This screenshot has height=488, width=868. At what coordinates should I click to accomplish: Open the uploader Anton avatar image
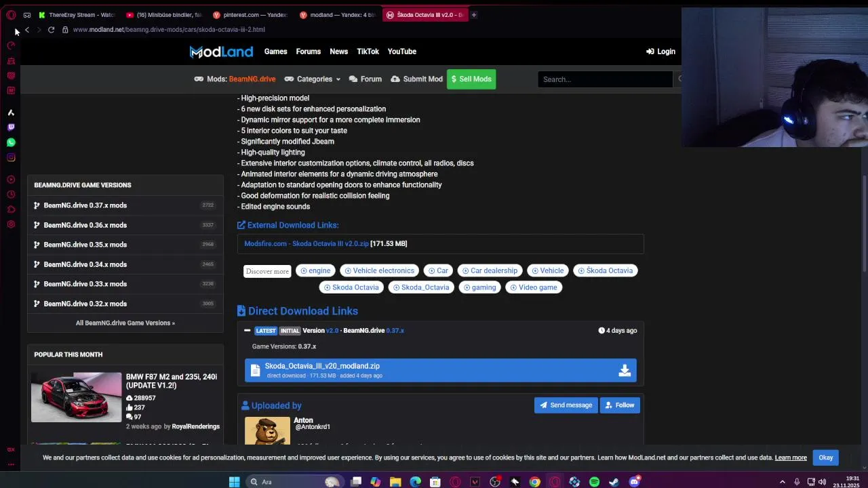click(x=267, y=430)
